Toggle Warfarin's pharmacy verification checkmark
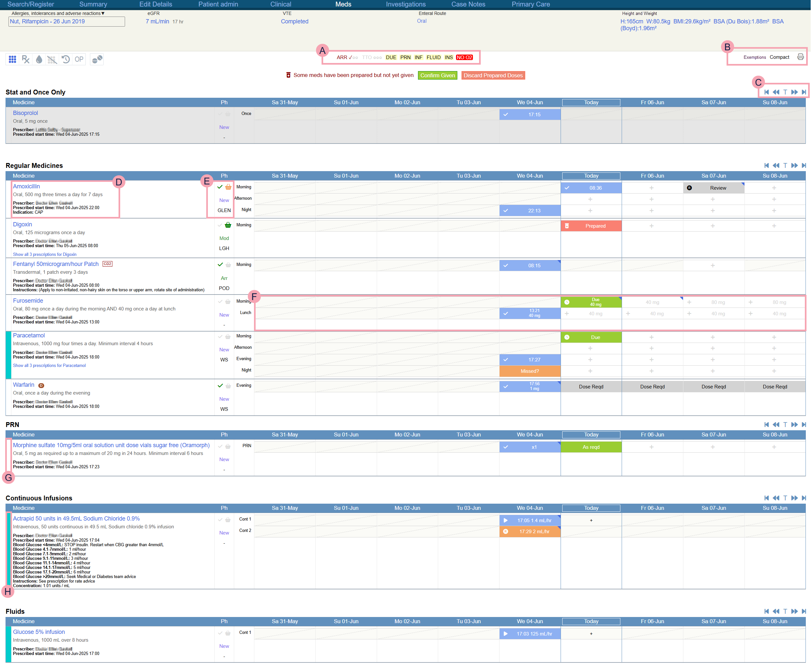 pyautogui.click(x=220, y=386)
